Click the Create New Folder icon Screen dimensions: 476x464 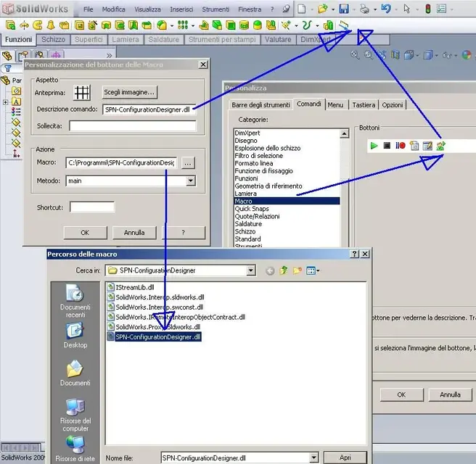pos(297,270)
